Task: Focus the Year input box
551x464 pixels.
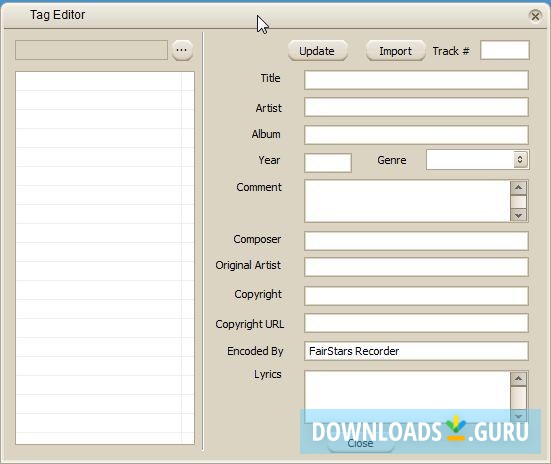Action: tap(328, 163)
